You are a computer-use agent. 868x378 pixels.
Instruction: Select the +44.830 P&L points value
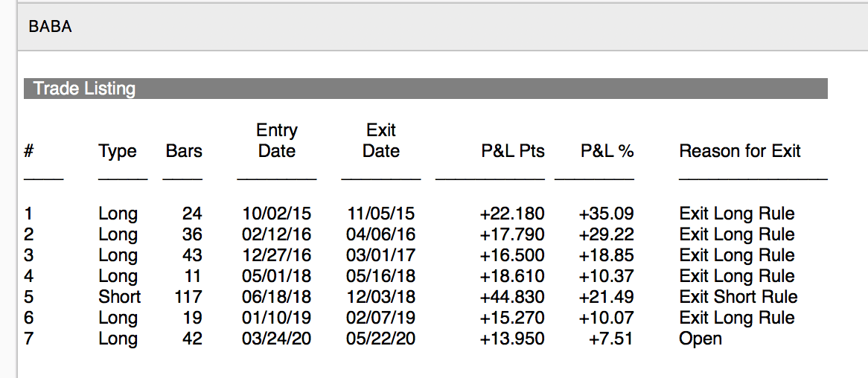(x=513, y=297)
